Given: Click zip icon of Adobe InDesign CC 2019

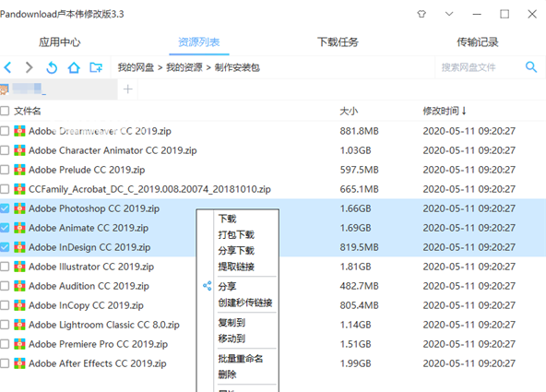Looking at the screenshot, I should click(19, 247).
